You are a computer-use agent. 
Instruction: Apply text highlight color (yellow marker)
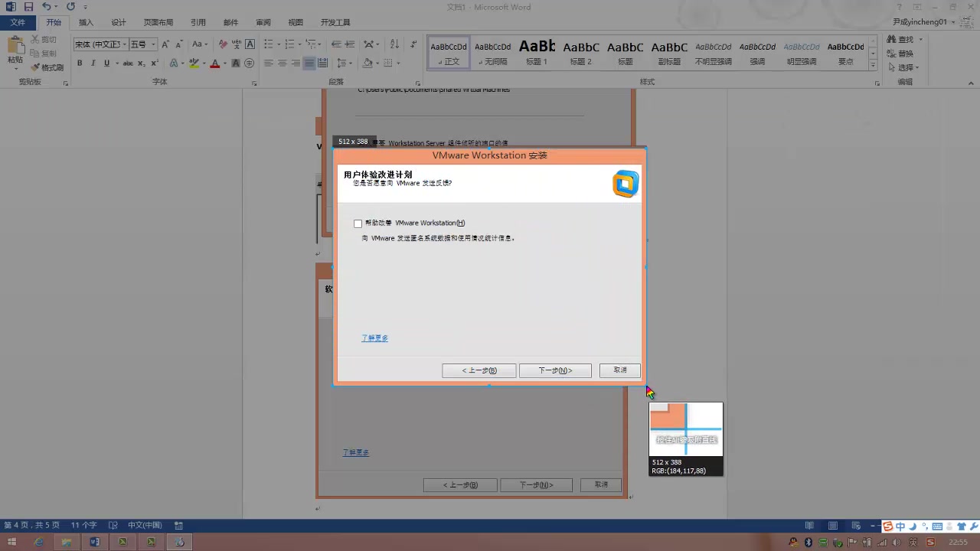[x=194, y=64]
